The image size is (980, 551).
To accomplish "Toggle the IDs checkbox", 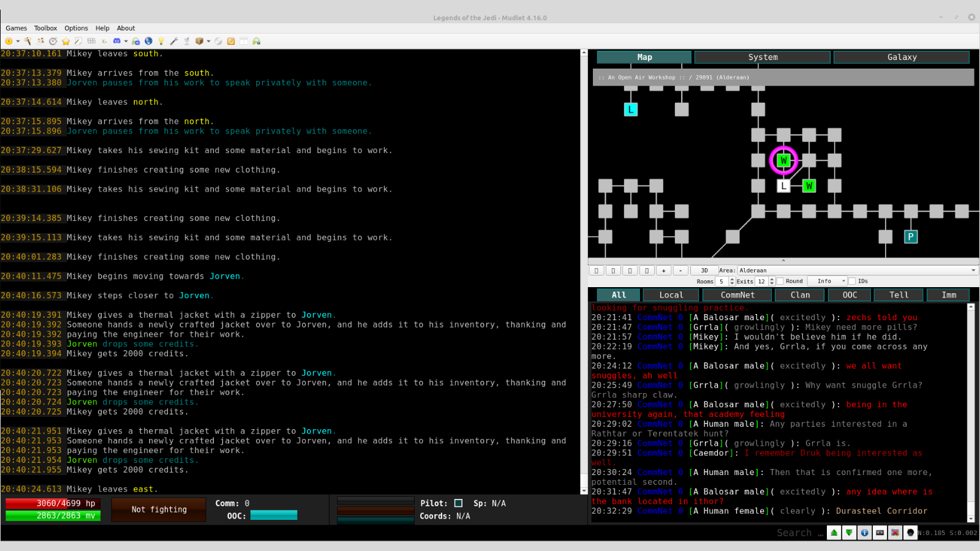I will tap(852, 281).
